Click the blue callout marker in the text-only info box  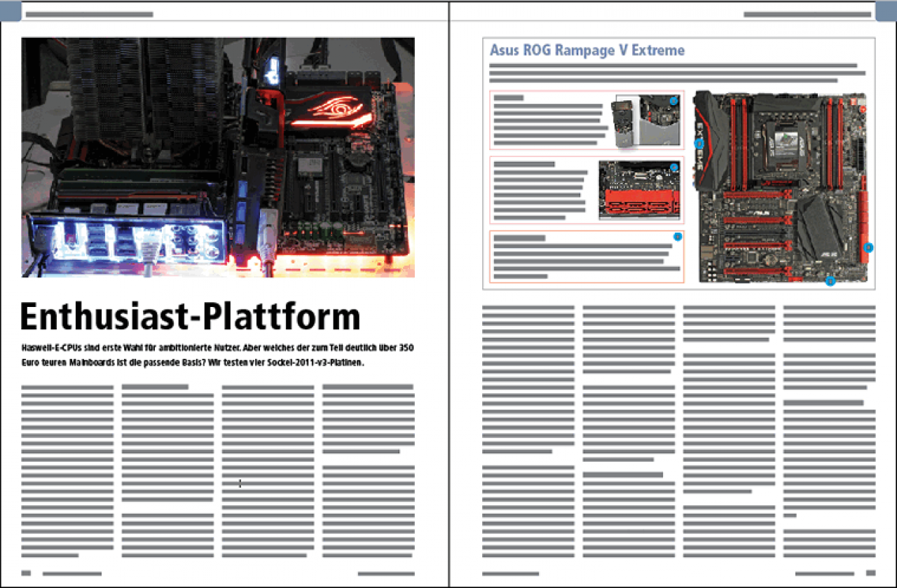pos(678,237)
